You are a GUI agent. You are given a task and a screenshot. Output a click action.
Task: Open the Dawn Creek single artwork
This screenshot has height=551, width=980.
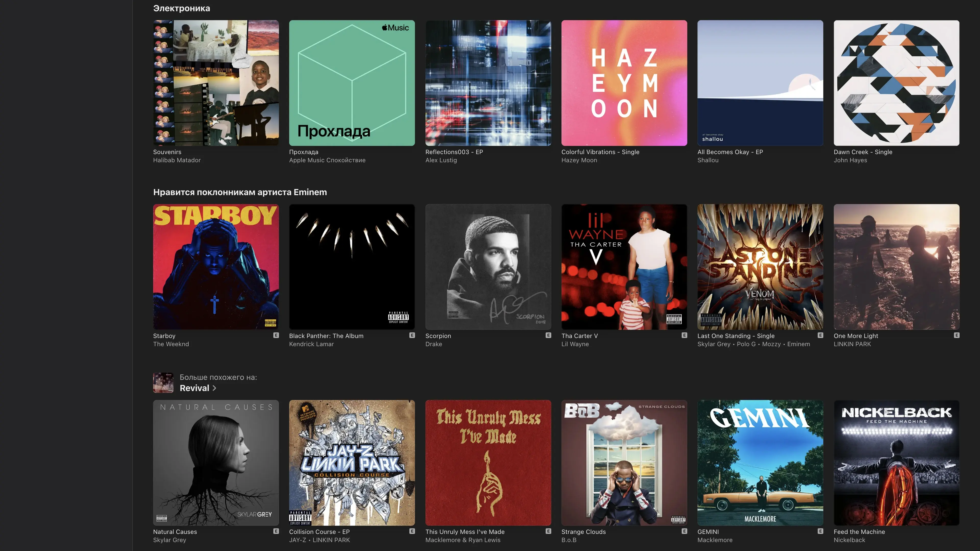[896, 83]
